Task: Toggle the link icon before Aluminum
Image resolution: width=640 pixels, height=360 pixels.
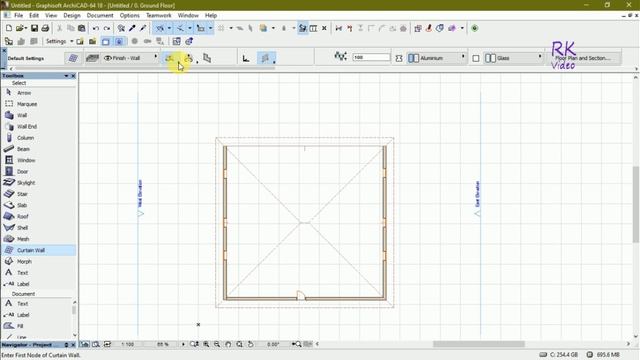Action: click(x=399, y=58)
